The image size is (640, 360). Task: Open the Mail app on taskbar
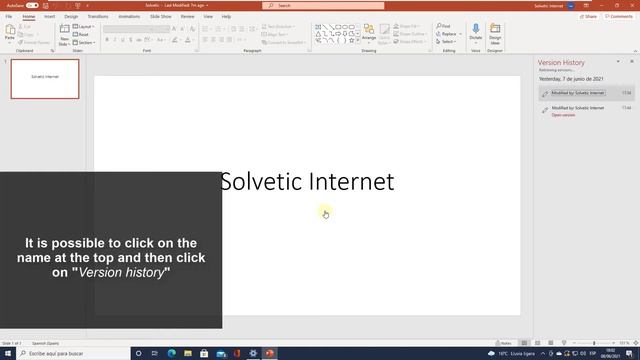click(221, 353)
